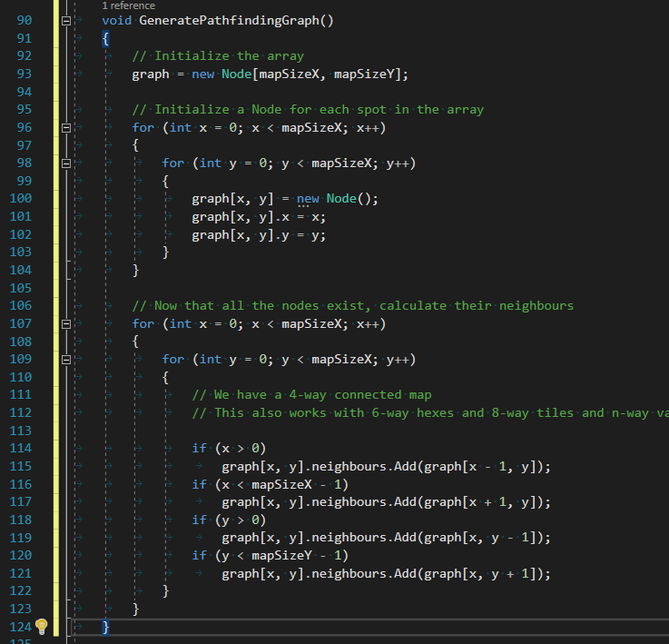Click the comment '// Initialize the array'
The width and height of the screenshot is (669, 644).
click(218, 56)
